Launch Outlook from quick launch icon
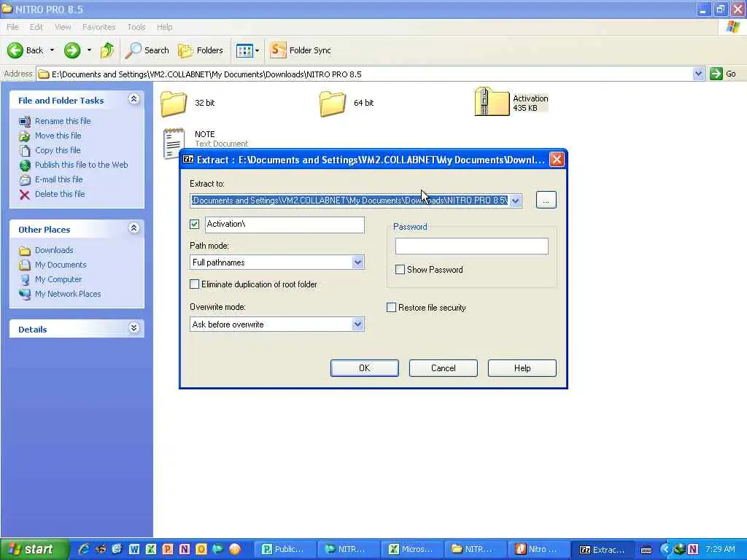 201,549
